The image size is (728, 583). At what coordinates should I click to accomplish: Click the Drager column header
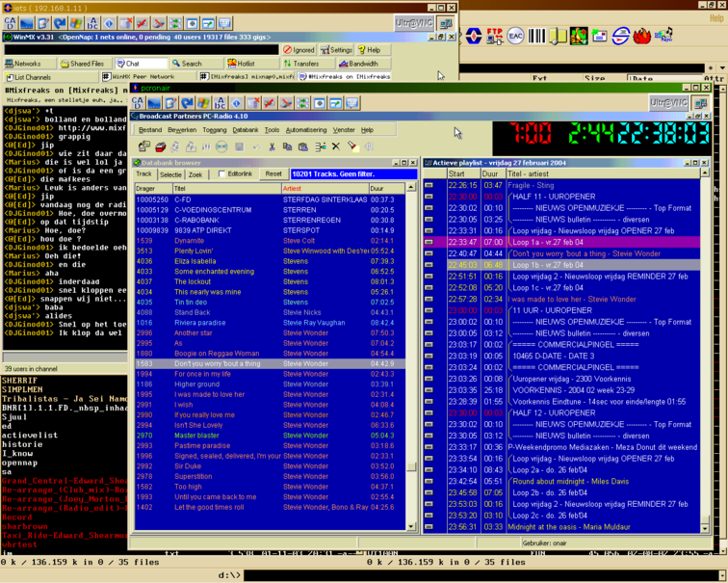point(154,189)
